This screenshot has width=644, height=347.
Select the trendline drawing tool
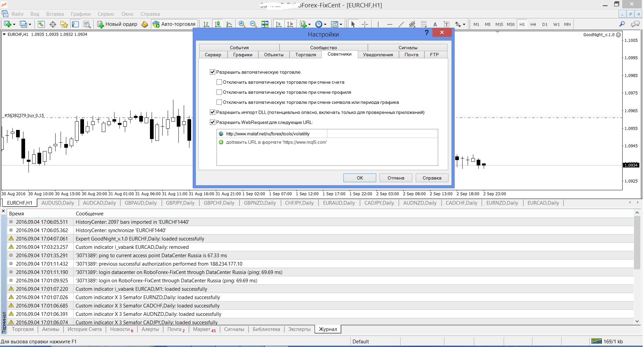tap(401, 24)
